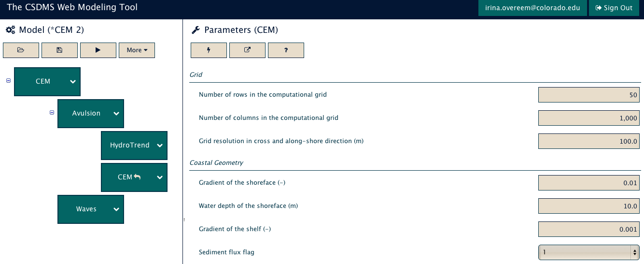Expand the Waves component chevron

116,209
